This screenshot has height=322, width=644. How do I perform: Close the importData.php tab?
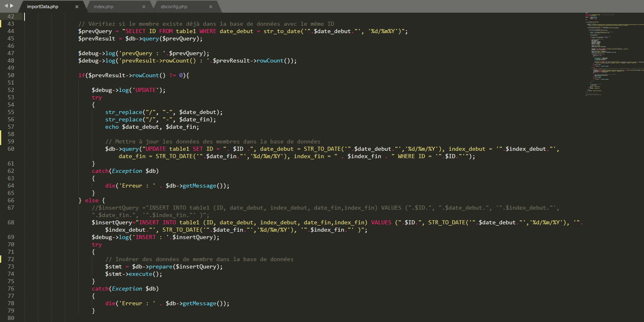coord(77,7)
